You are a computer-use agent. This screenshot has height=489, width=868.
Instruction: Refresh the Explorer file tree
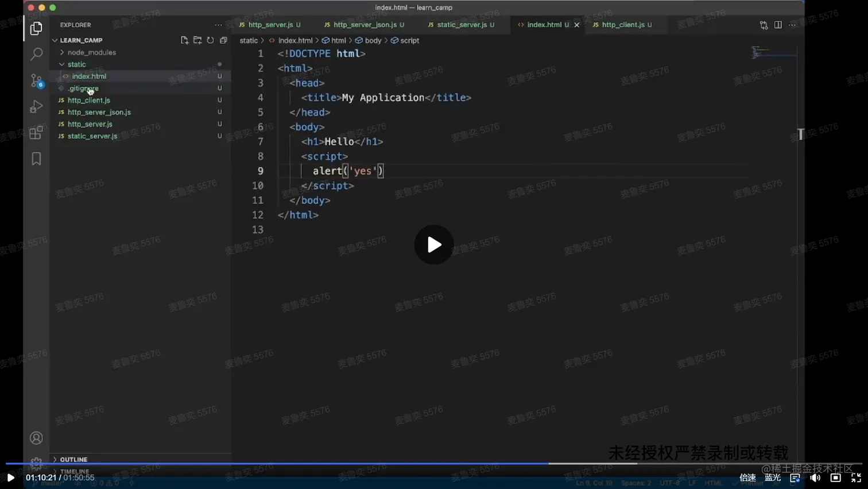(x=211, y=40)
